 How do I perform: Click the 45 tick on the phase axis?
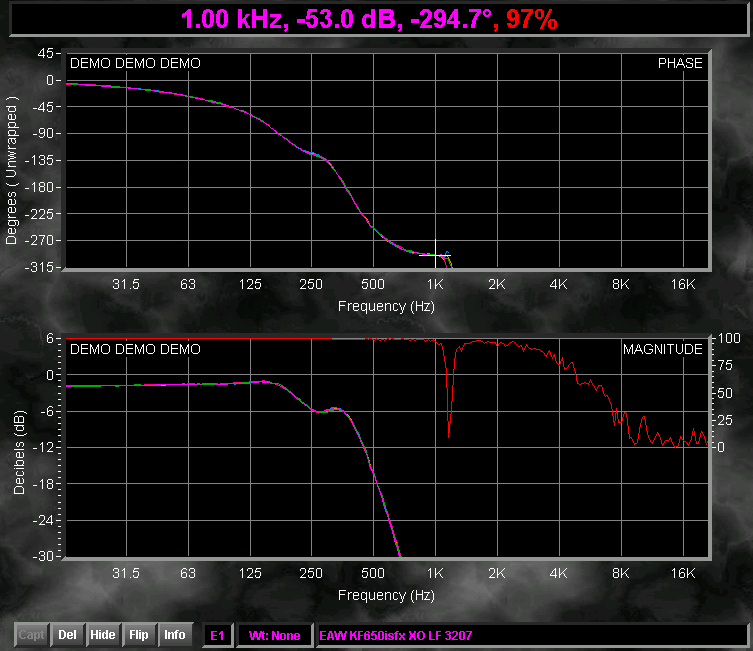pos(46,53)
